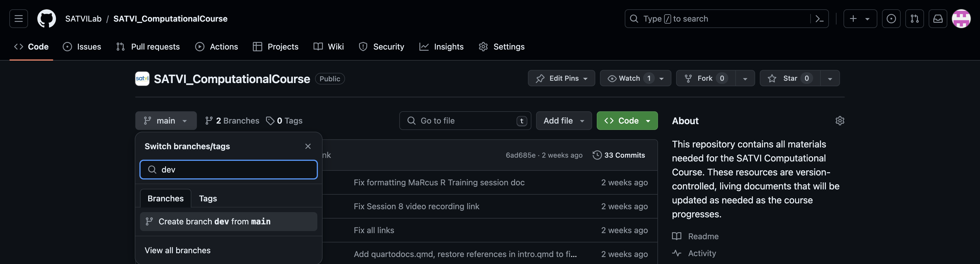This screenshot has height=264, width=980.
Task: Open issues icon in top header
Action: [x=891, y=19]
